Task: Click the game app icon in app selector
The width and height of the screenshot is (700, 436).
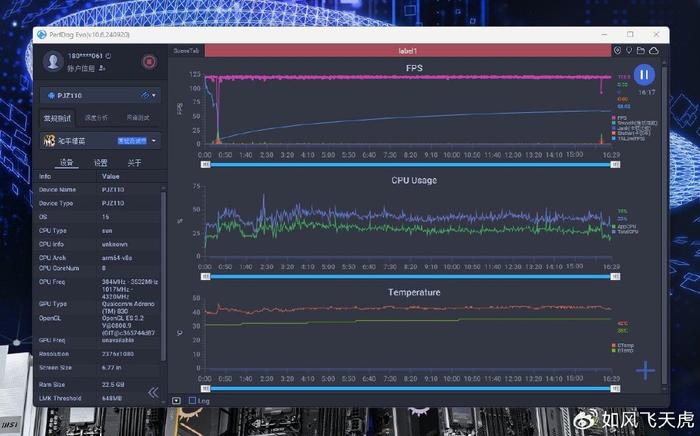Action: tap(49, 141)
